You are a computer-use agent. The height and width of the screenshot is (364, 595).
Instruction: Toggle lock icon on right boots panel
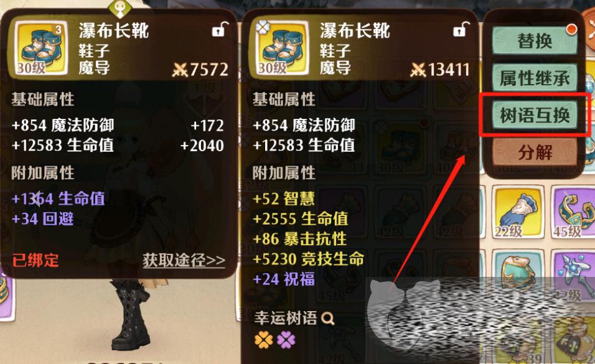[x=461, y=30]
